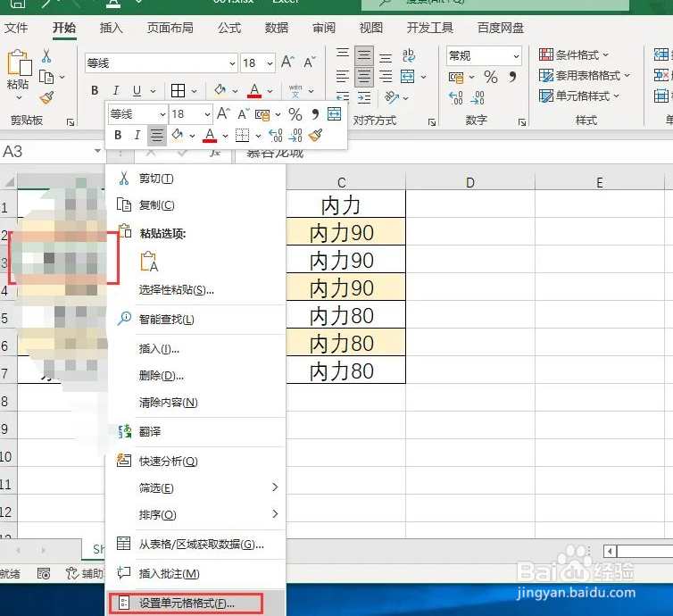This screenshot has height=616, width=673.
Task: Switch to the 插入 ribbon tab
Action: [x=112, y=28]
